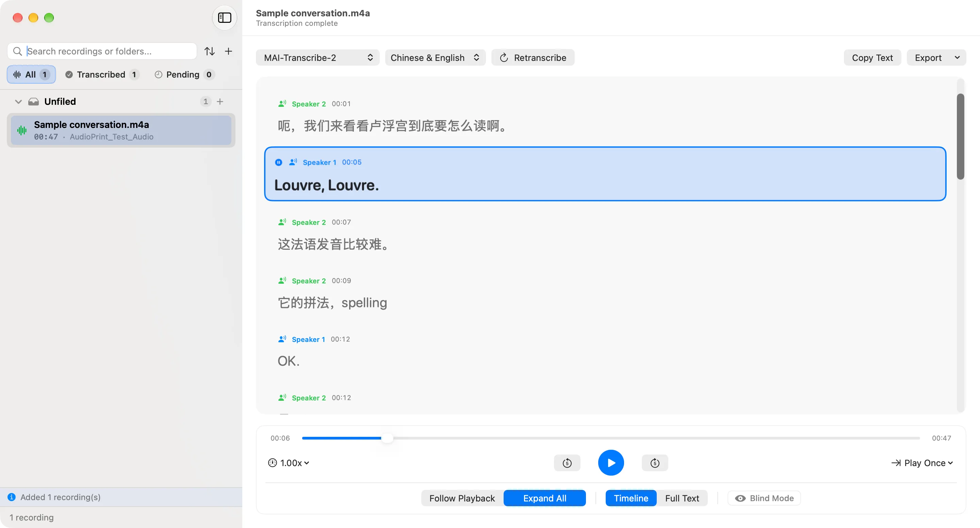The height and width of the screenshot is (528, 980).
Task: Open the Export dropdown menu
Action: point(936,57)
